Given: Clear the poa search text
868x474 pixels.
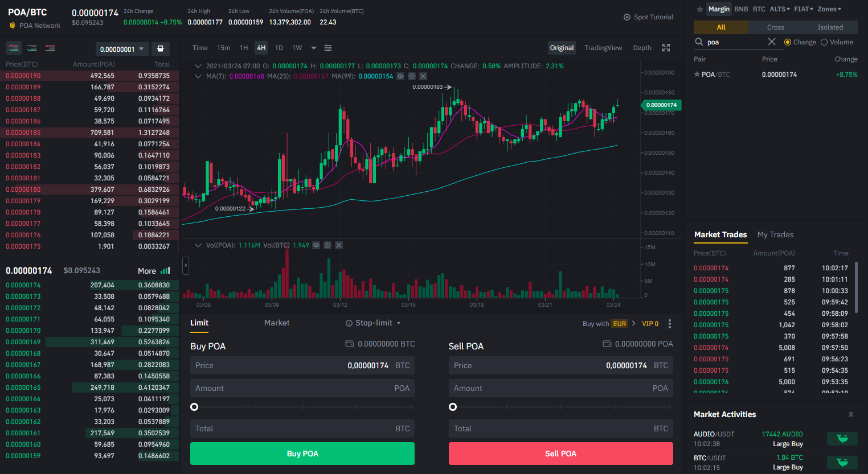Looking at the screenshot, I should 772,42.
